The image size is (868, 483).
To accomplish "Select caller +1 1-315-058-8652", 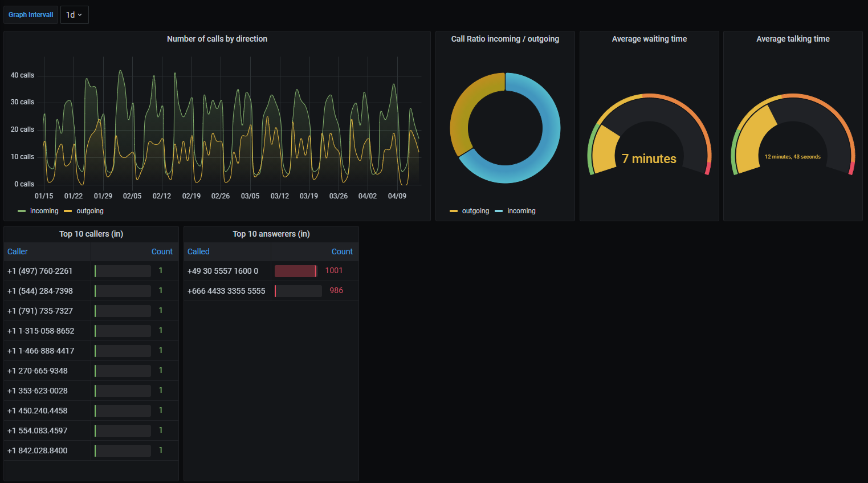I will (x=40, y=331).
